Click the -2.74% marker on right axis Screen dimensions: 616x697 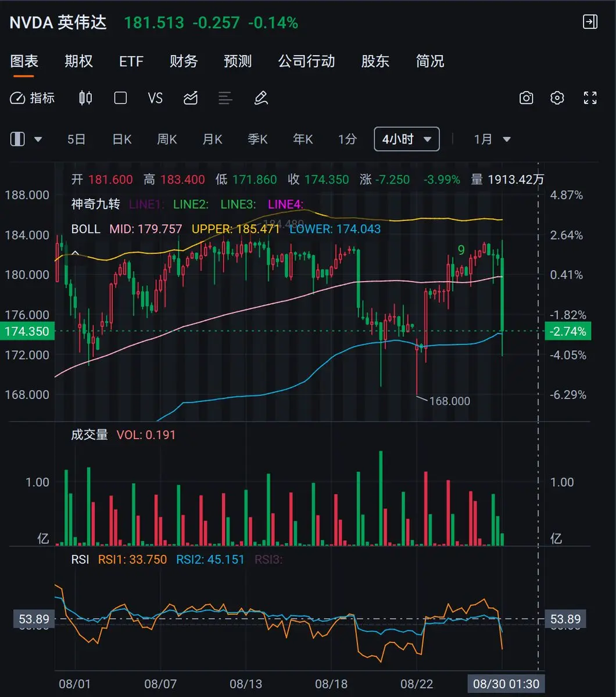tap(568, 331)
